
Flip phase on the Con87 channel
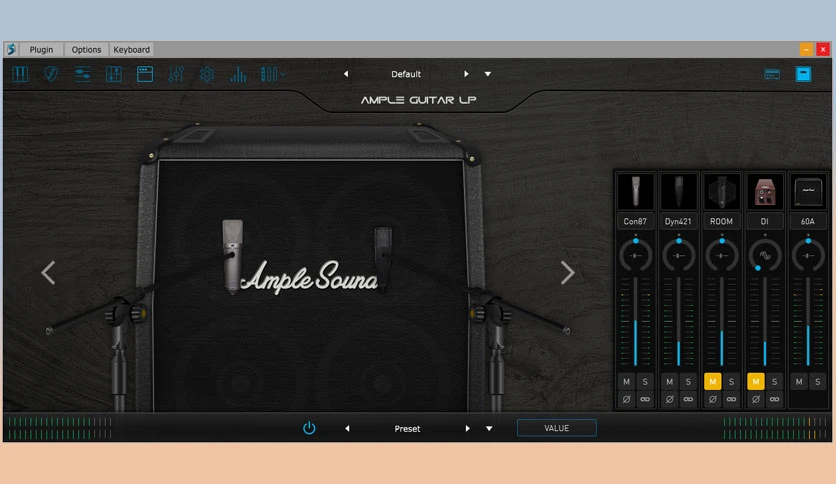[626, 399]
